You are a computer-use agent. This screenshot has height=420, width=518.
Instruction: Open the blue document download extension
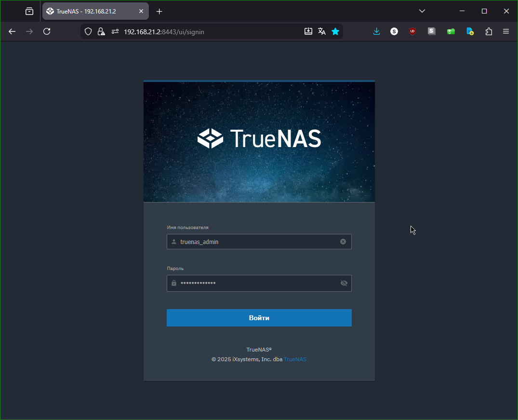tap(470, 31)
